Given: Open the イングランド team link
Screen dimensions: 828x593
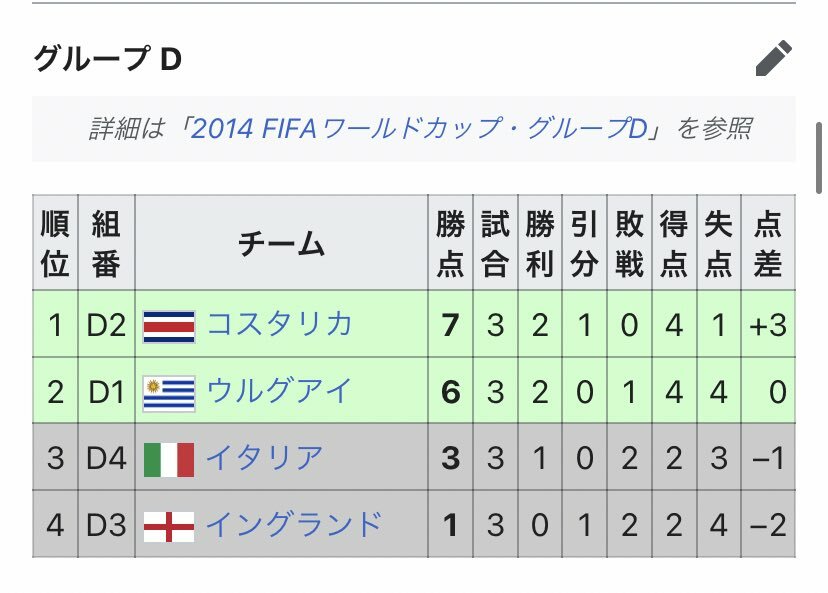Looking at the screenshot, I should coord(294,524).
